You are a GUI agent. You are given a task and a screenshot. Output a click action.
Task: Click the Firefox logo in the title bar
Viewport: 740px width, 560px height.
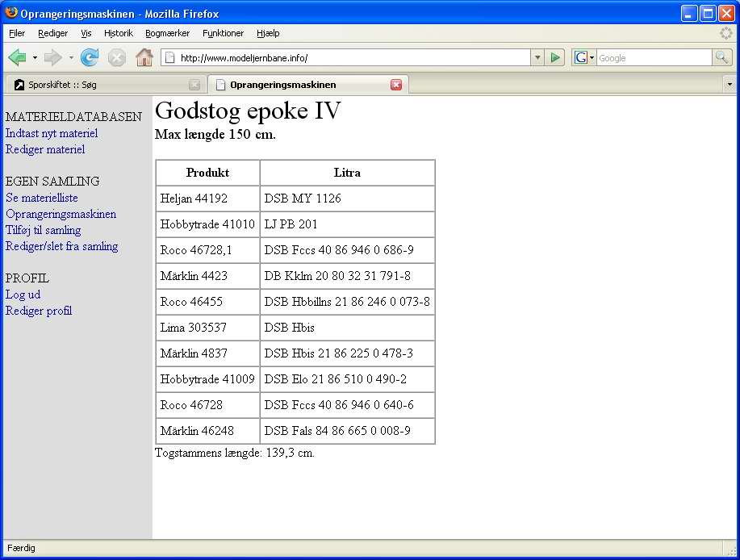coord(11,13)
